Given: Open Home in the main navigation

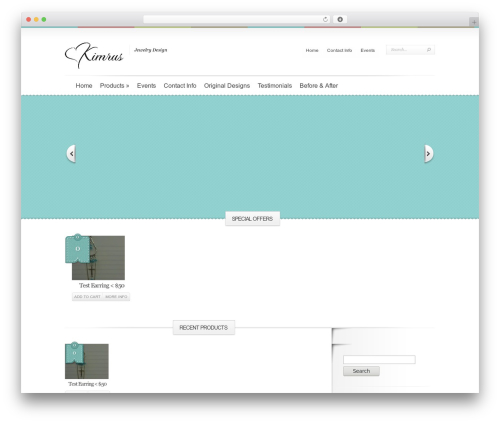Looking at the screenshot, I should [x=84, y=86].
